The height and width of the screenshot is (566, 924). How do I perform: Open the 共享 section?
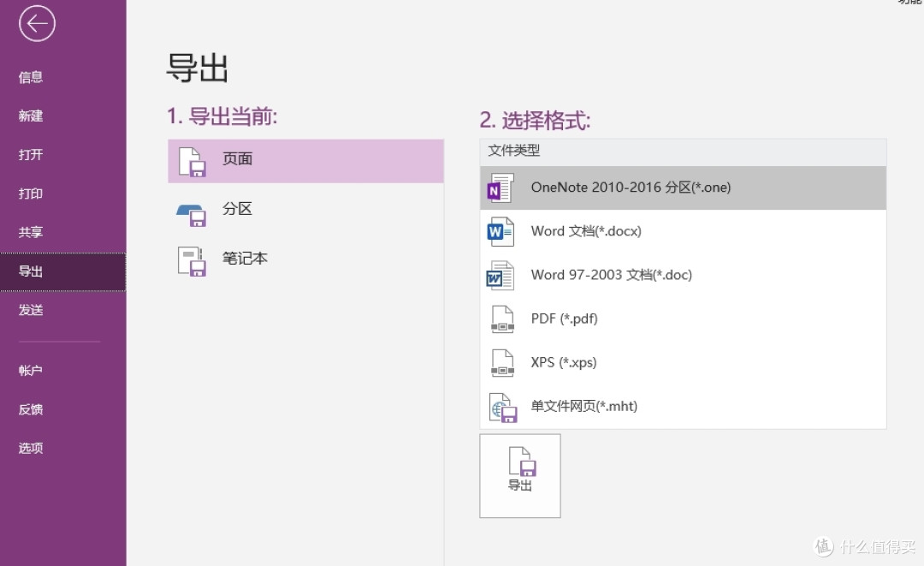30,231
